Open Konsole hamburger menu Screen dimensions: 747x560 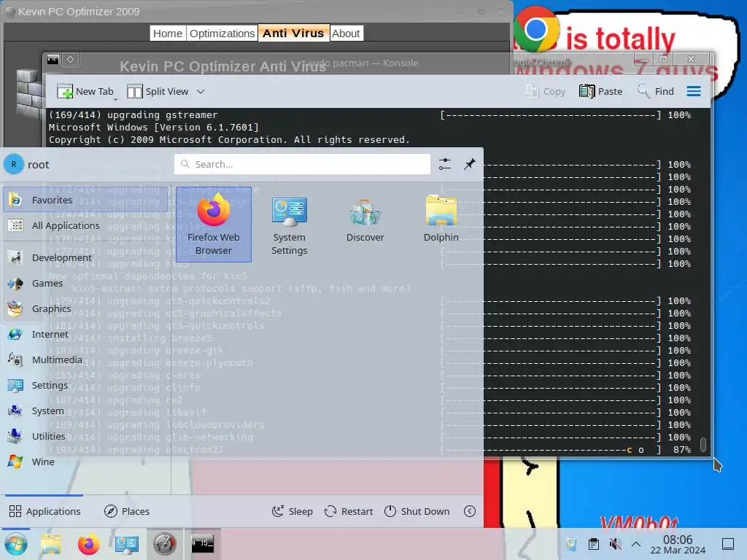point(694,91)
